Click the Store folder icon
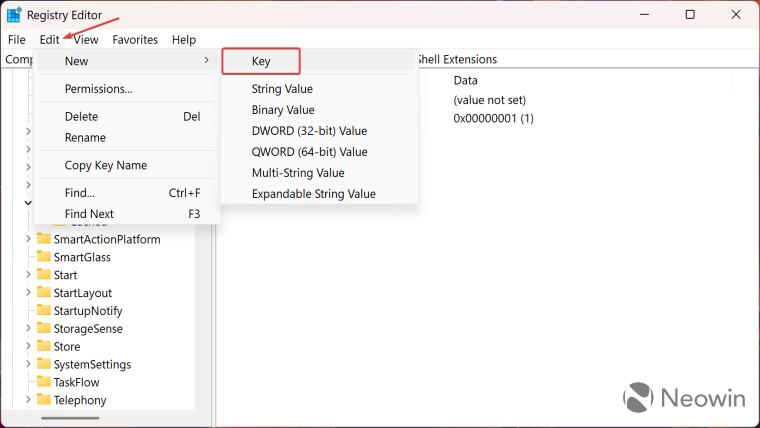Image resolution: width=760 pixels, height=428 pixels. [x=44, y=346]
